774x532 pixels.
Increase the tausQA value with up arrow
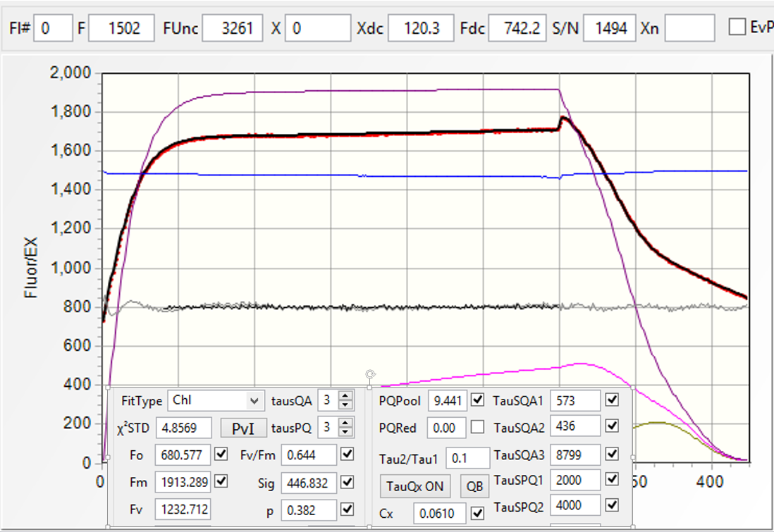pyautogui.click(x=345, y=397)
